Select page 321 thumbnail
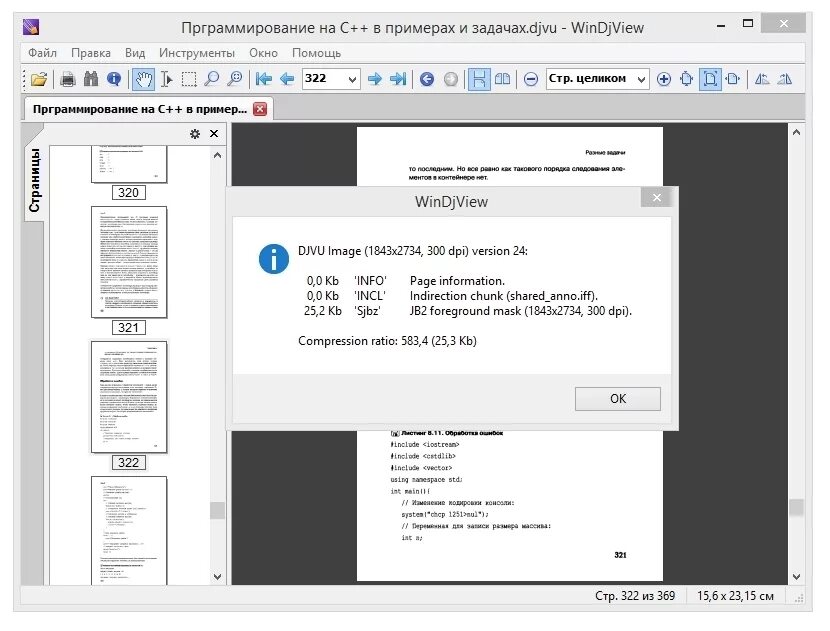Image resolution: width=830 pixels, height=631 pixels. click(129, 262)
